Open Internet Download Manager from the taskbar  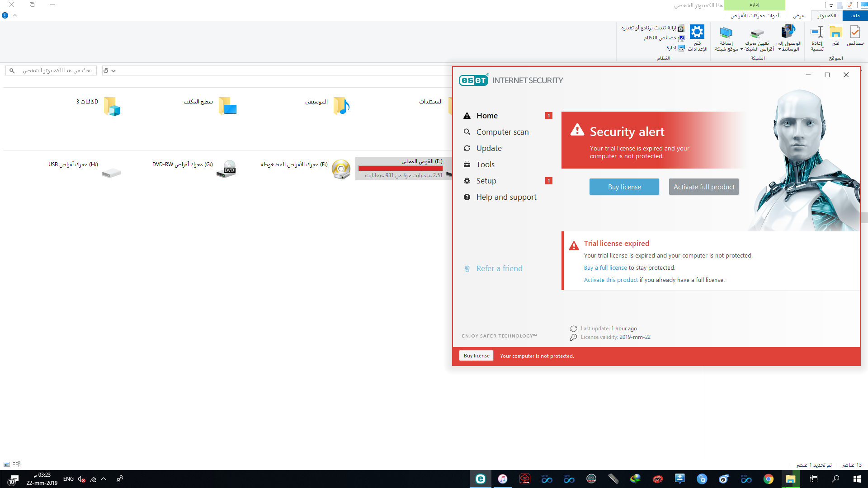635,479
